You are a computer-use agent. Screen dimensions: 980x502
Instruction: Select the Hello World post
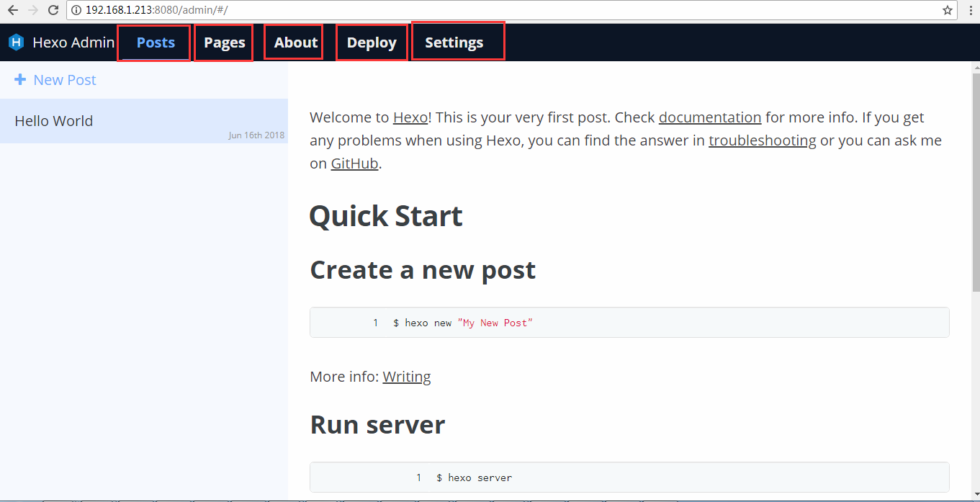click(x=144, y=121)
